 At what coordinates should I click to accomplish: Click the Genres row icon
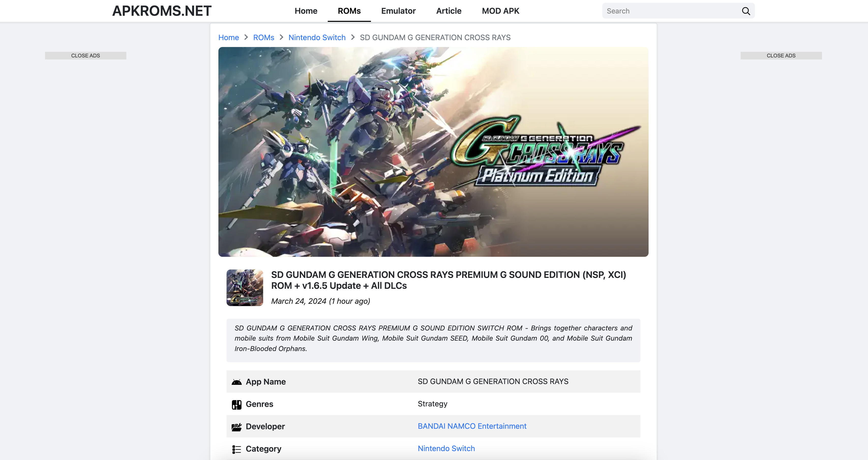click(236, 404)
